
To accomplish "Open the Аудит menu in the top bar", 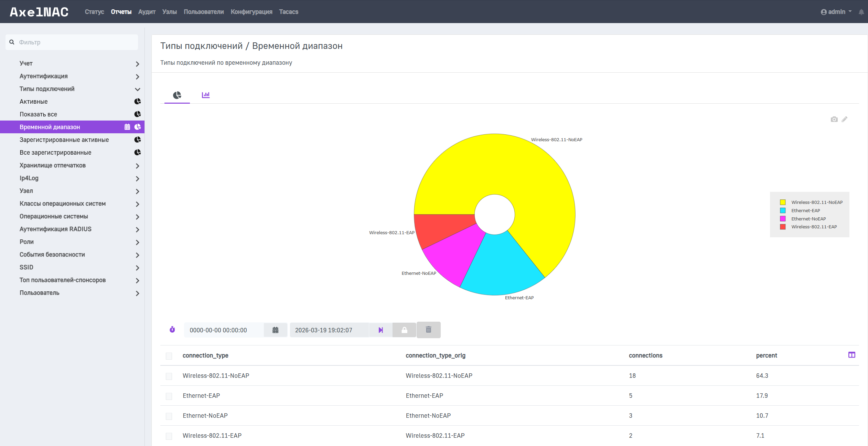I will pos(147,12).
